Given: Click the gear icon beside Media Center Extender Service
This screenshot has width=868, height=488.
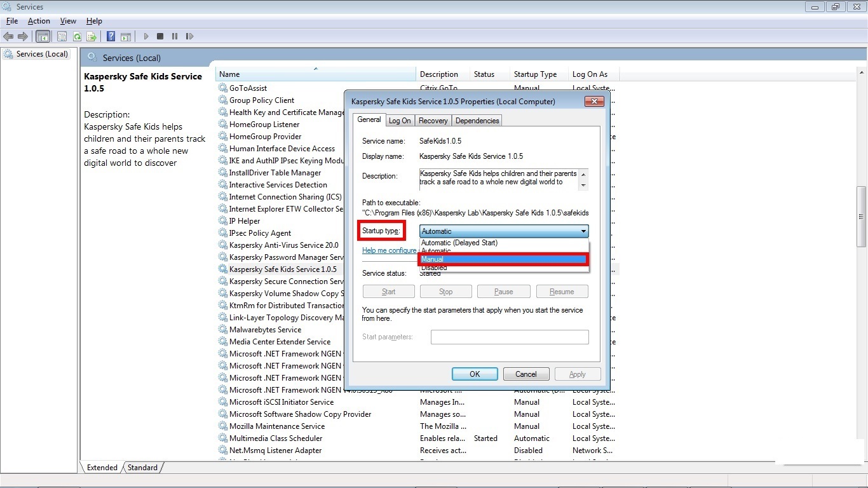Looking at the screenshot, I should 223,342.
